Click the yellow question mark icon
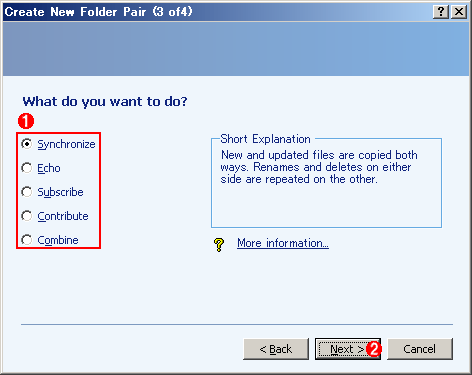 [219, 245]
